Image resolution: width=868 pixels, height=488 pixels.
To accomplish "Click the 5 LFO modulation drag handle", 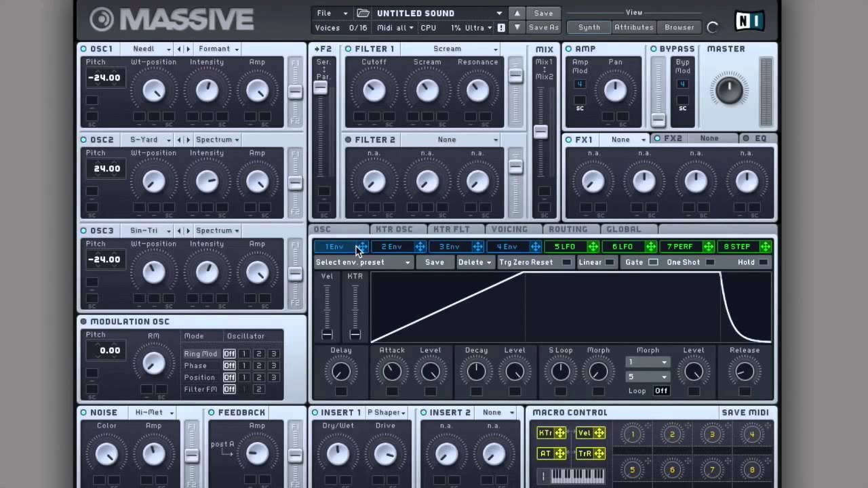I will tap(593, 247).
